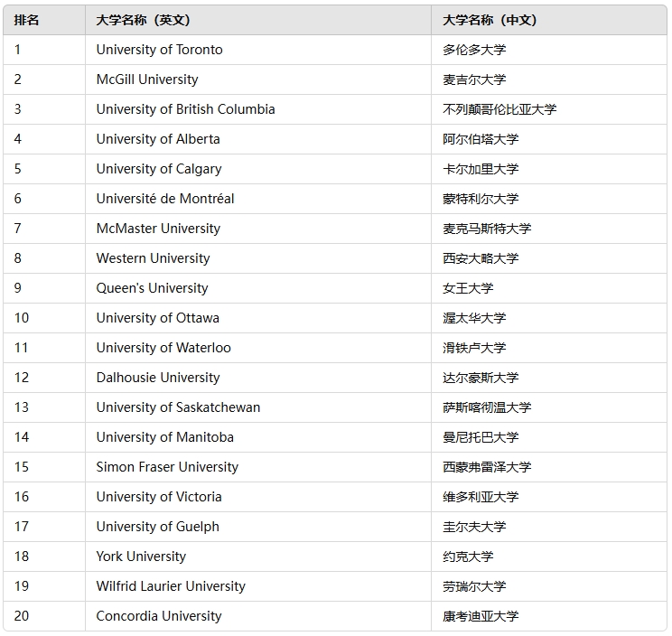This screenshot has width=672, height=636.
Task: Click the 阿尔伯塔大学 cell
Action: coord(549,139)
